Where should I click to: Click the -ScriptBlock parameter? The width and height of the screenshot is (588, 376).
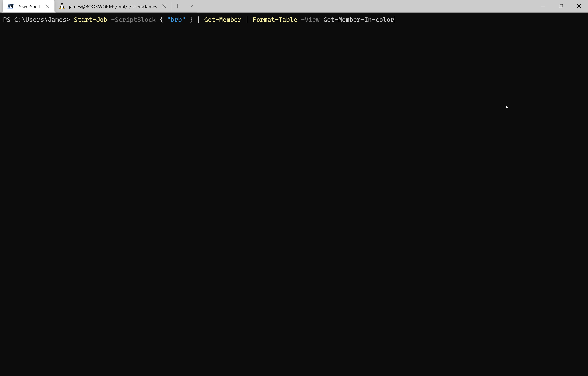click(133, 20)
